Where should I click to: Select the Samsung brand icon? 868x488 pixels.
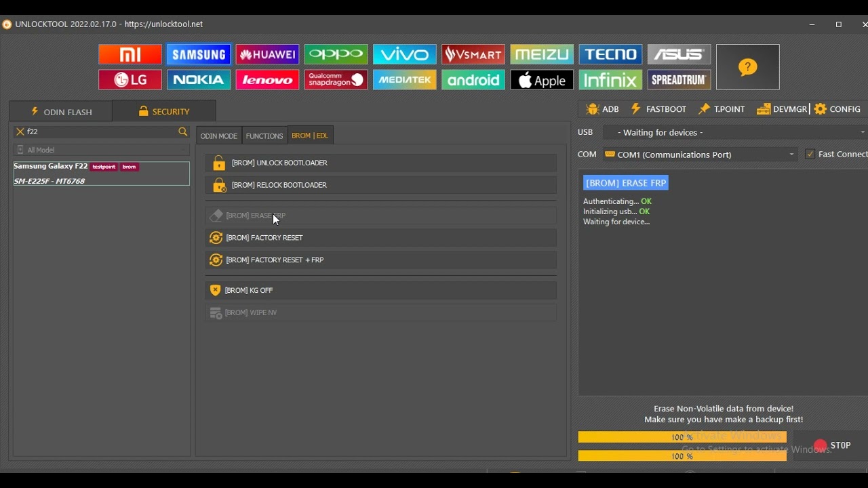(x=199, y=54)
